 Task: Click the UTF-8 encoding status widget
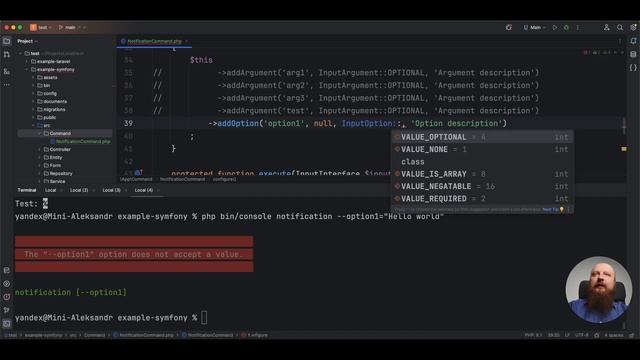582,335
